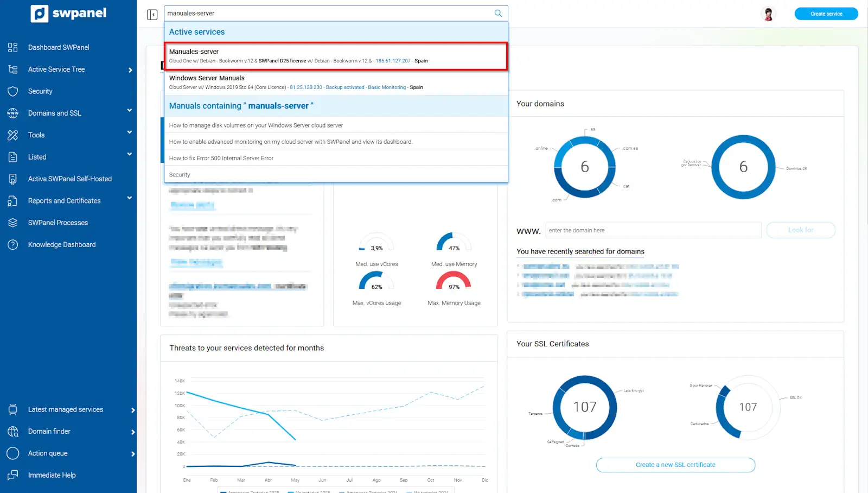Click the SWPanel Processes layers icon
The height and width of the screenshot is (493, 868).
pos(13,223)
